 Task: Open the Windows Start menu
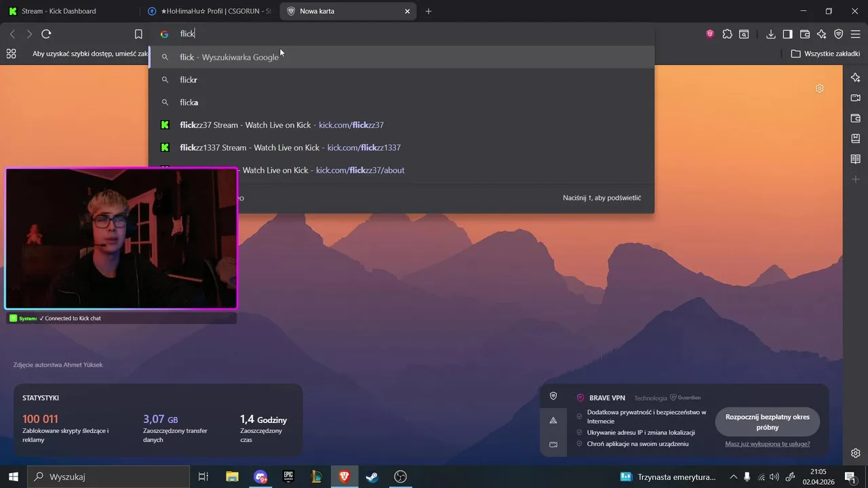pos(14,476)
